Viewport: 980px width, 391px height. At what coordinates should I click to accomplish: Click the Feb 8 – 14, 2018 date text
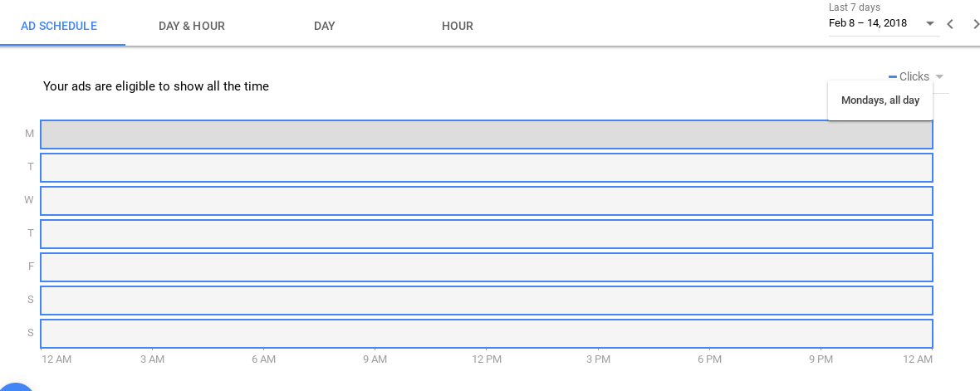click(x=868, y=23)
